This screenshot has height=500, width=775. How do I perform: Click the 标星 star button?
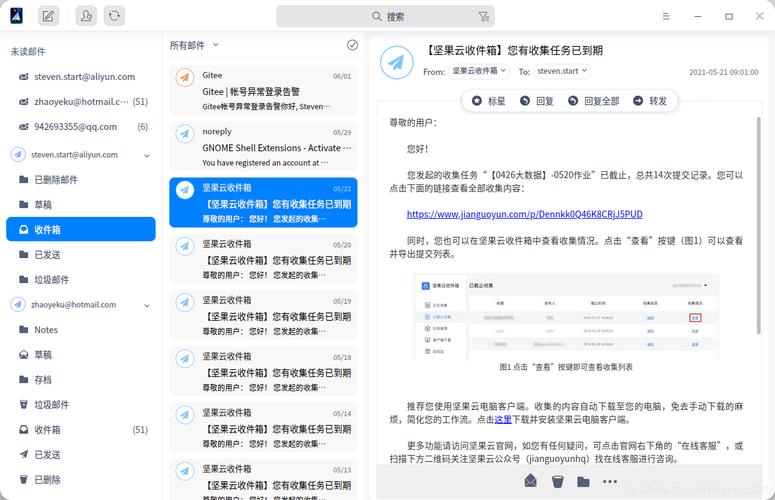pyautogui.click(x=488, y=101)
